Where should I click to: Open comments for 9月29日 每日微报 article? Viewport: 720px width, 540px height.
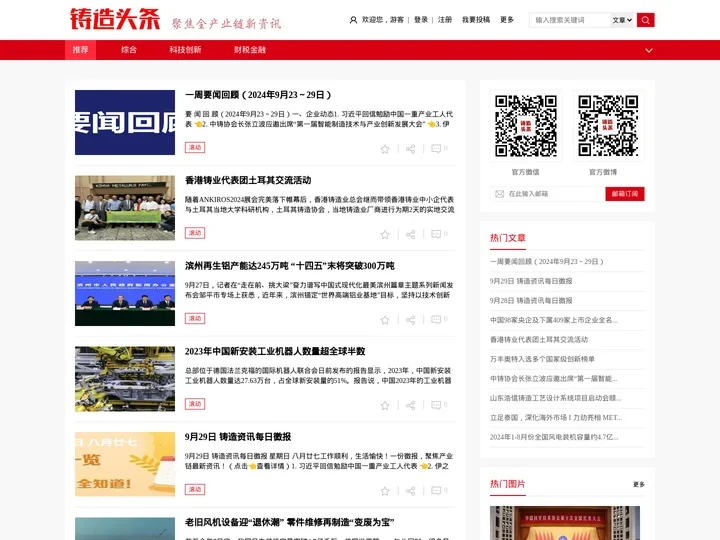pos(439,491)
